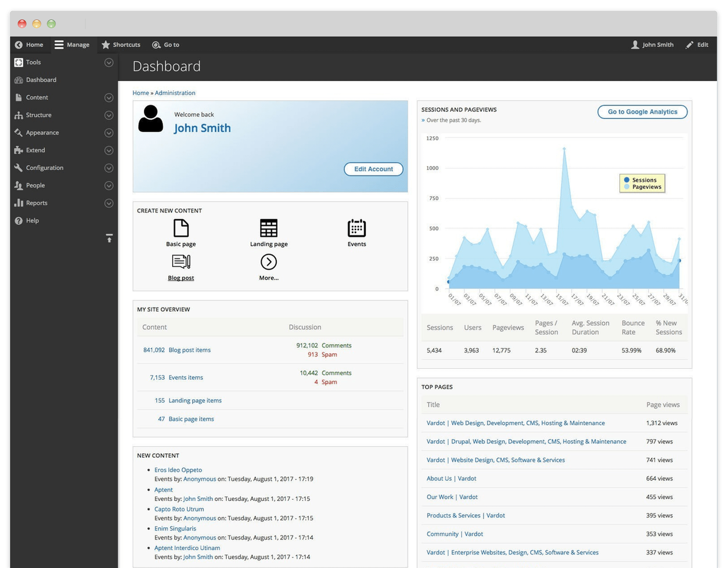
Task: Click the avatar in the welcome banner
Action: (x=151, y=118)
